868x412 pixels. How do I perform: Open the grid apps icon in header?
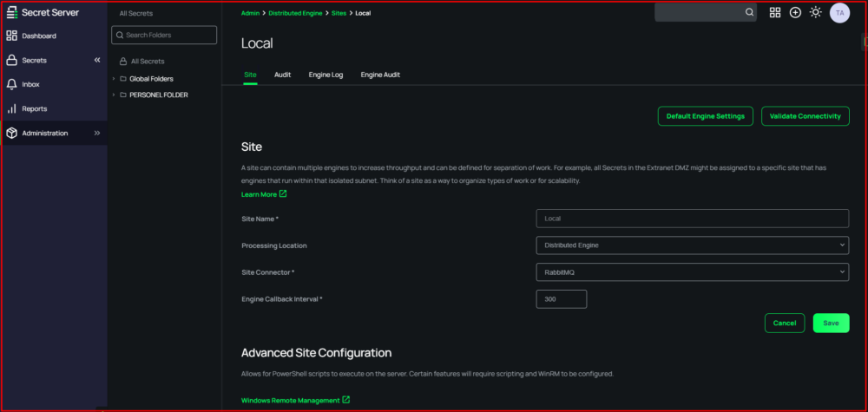click(x=775, y=12)
